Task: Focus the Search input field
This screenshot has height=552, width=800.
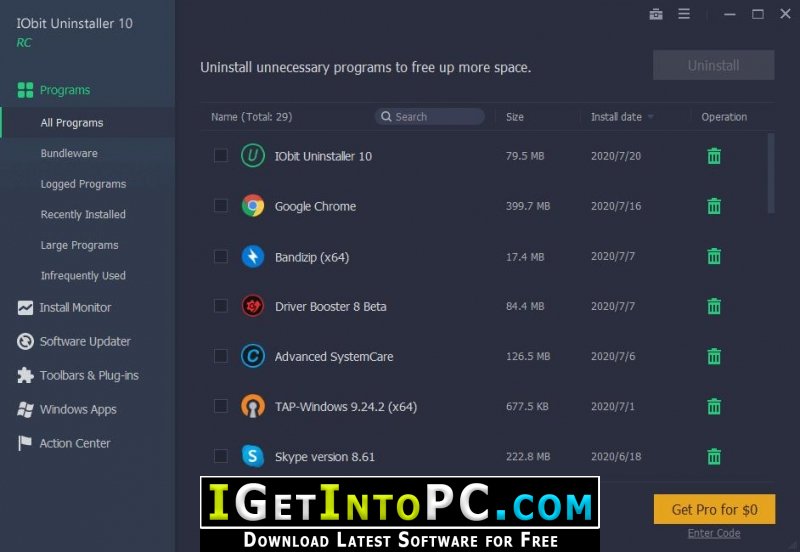Action: (430, 116)
